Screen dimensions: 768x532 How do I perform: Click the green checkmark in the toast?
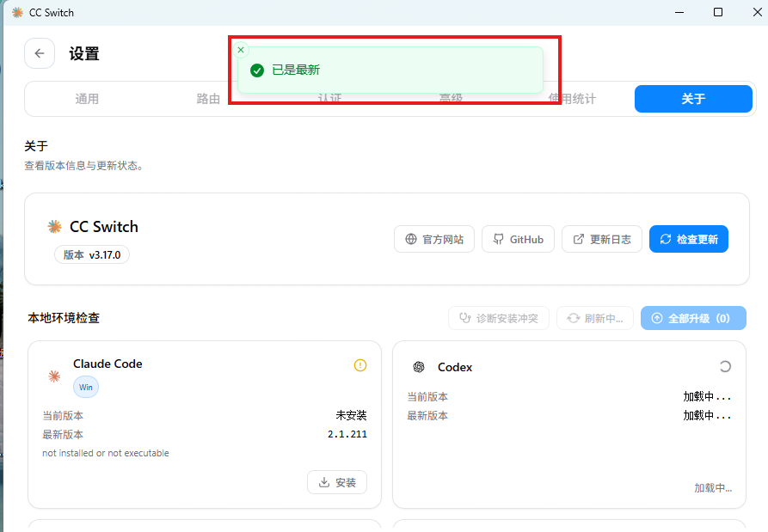[257, 70]
